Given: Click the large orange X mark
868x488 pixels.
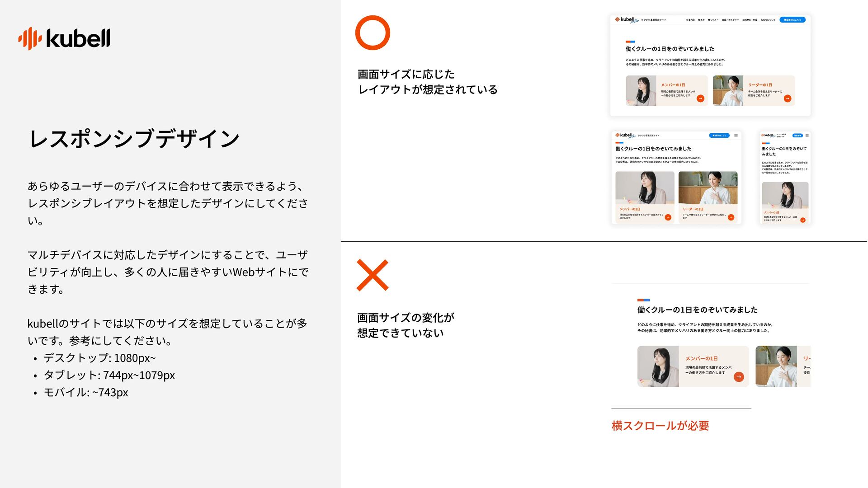Looking at the screenshot, I should [x=373, y=275].
